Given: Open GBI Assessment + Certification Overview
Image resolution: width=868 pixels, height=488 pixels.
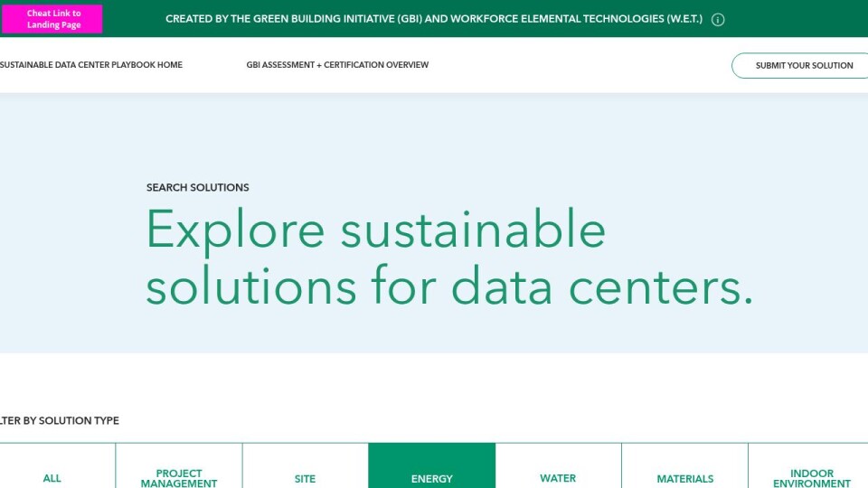Looking at the screenshot, I should click(x=337, y=65).
